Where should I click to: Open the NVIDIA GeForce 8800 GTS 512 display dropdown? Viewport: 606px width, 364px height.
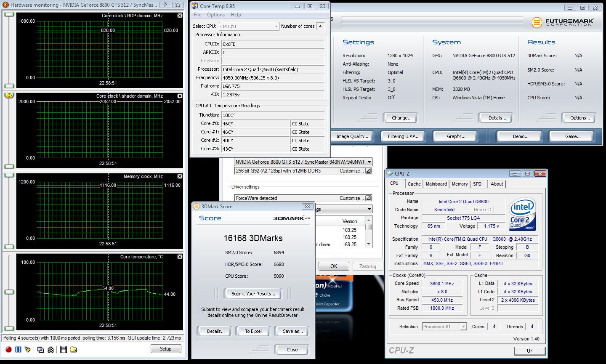(x=303, y=162)
